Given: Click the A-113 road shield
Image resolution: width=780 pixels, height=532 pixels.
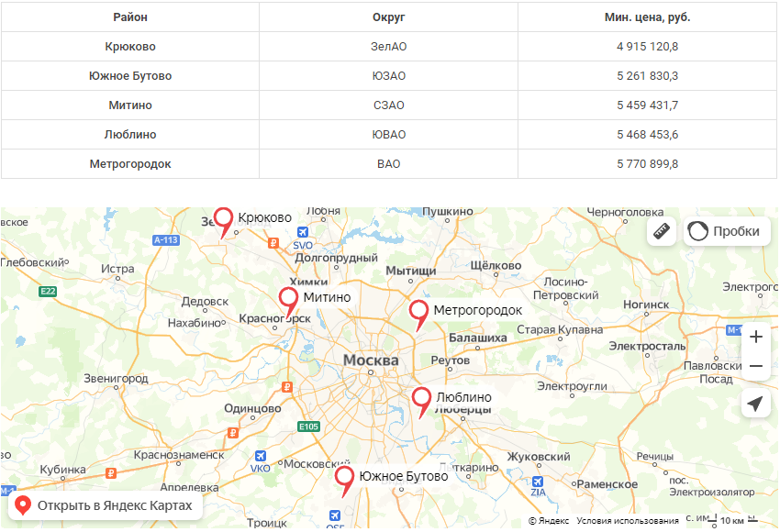Looking at the screenshot, I should 166,240.
